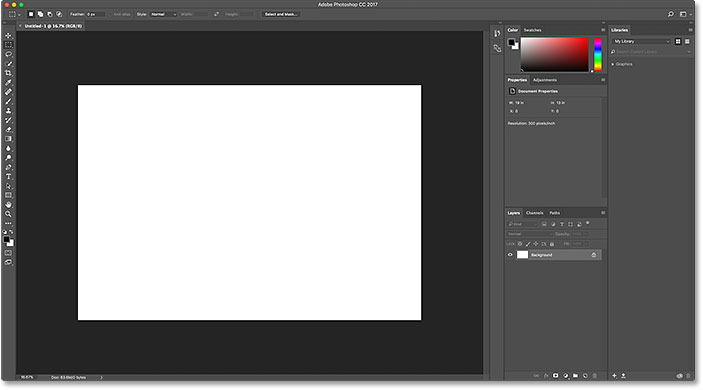
Task: Select the Healing Brush tool
Action: (x=8, y=92)
